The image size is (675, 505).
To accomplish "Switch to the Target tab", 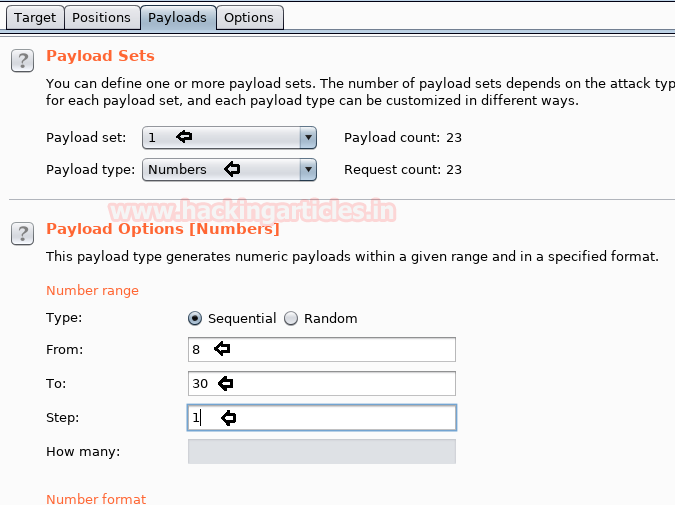I will pos(35,17).
